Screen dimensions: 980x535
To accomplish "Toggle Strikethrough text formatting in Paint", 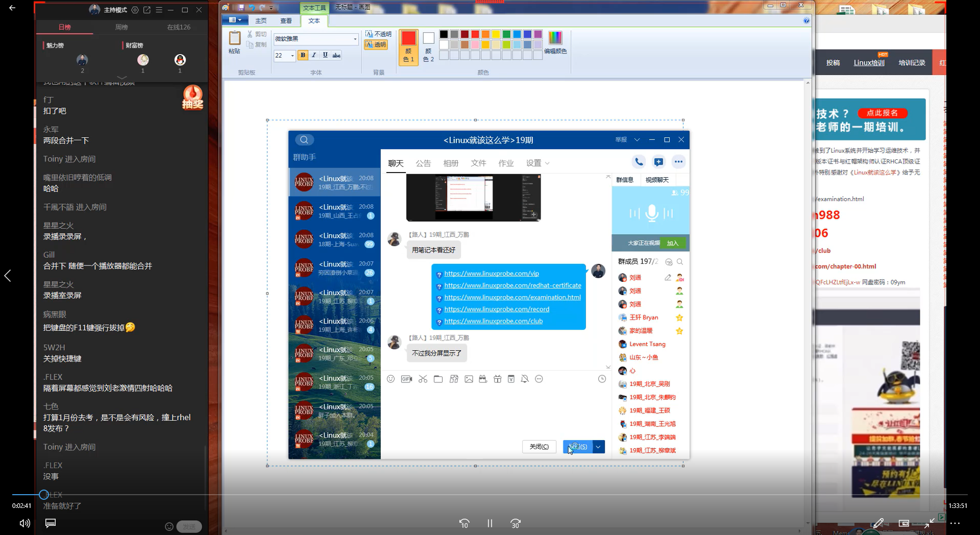I will tap(336, 55).
